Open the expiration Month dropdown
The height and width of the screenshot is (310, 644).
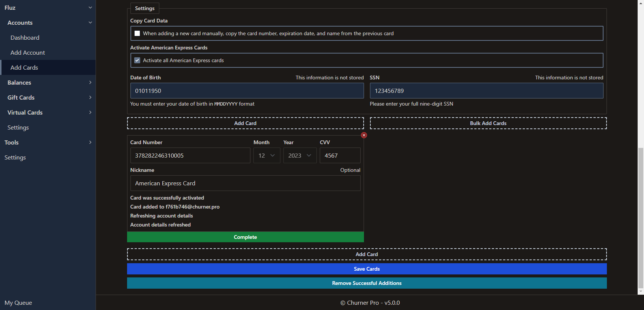(x=267, y=155)
